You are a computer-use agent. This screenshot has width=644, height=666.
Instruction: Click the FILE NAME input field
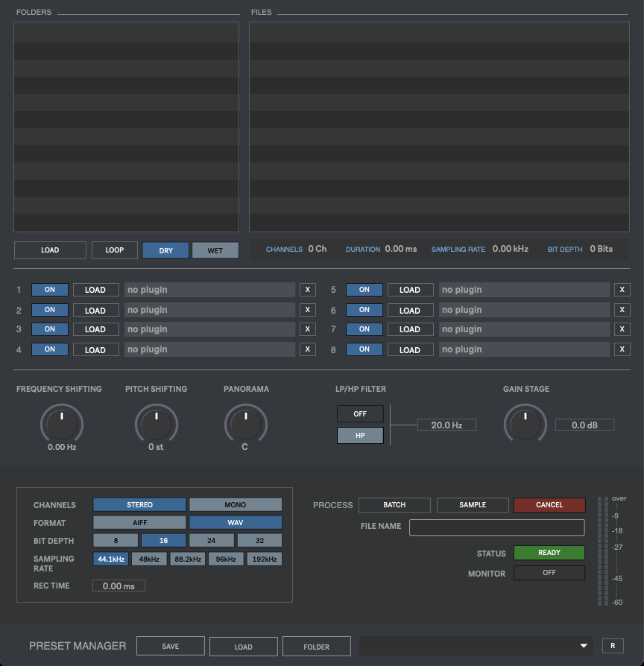click(496, 526)
